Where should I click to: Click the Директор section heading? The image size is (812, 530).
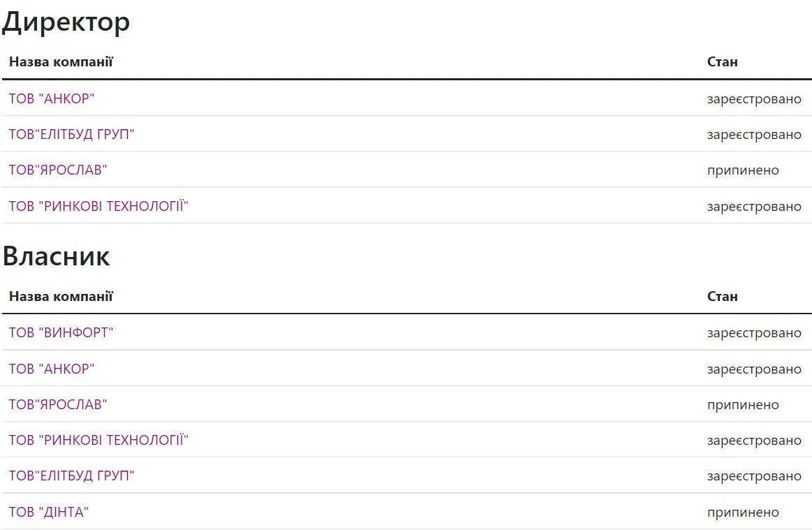click(66, 22)
